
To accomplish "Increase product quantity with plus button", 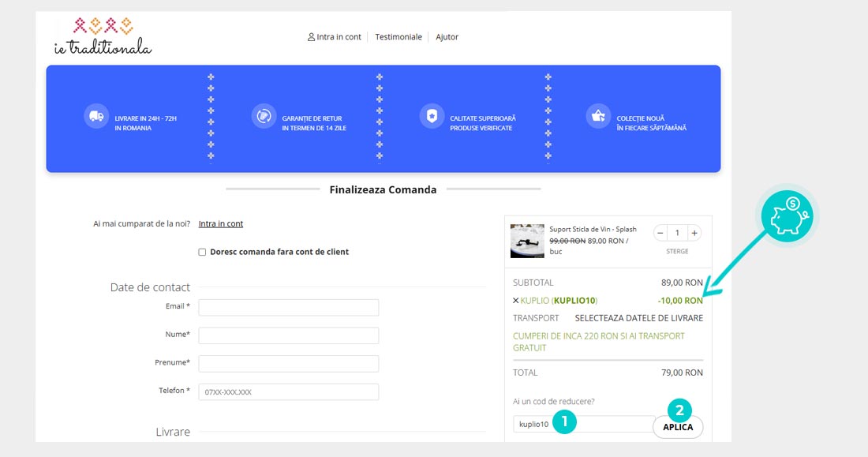I will click(694, 233).
